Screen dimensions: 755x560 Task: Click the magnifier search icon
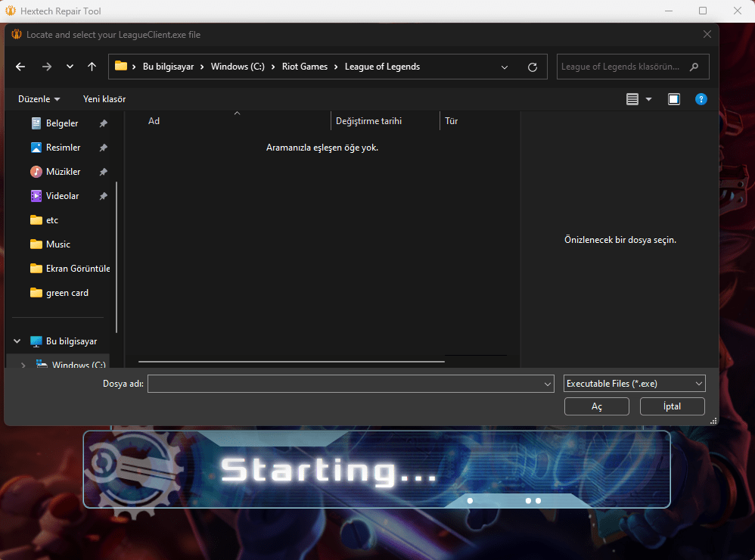coord(694,67)
